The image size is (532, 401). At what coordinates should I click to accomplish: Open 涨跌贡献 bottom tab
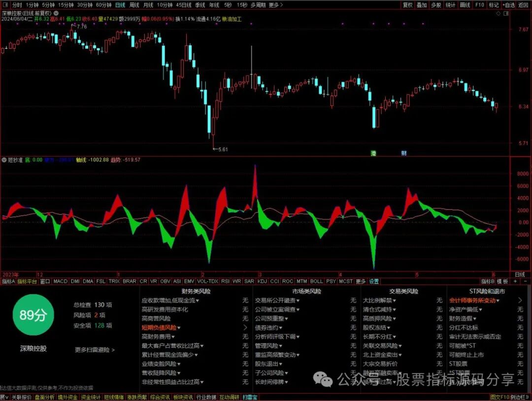tap(137, 397)
